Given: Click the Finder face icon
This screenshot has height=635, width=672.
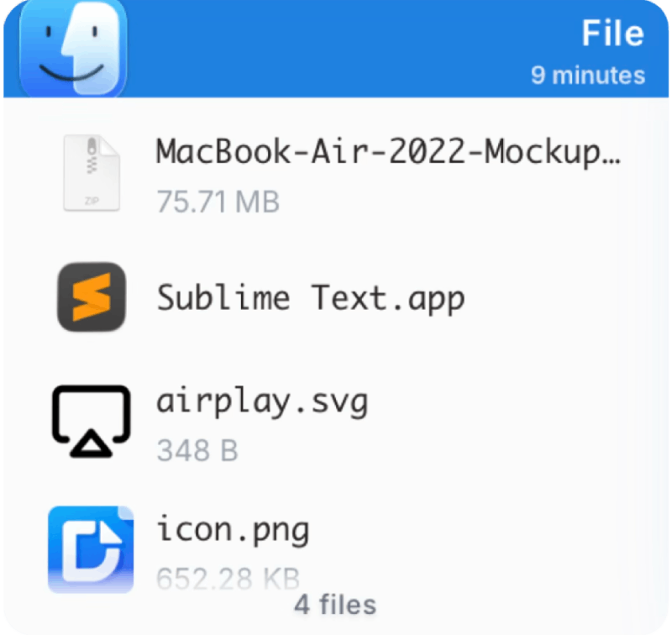Looking at the screenshot, I should [73, 48].
